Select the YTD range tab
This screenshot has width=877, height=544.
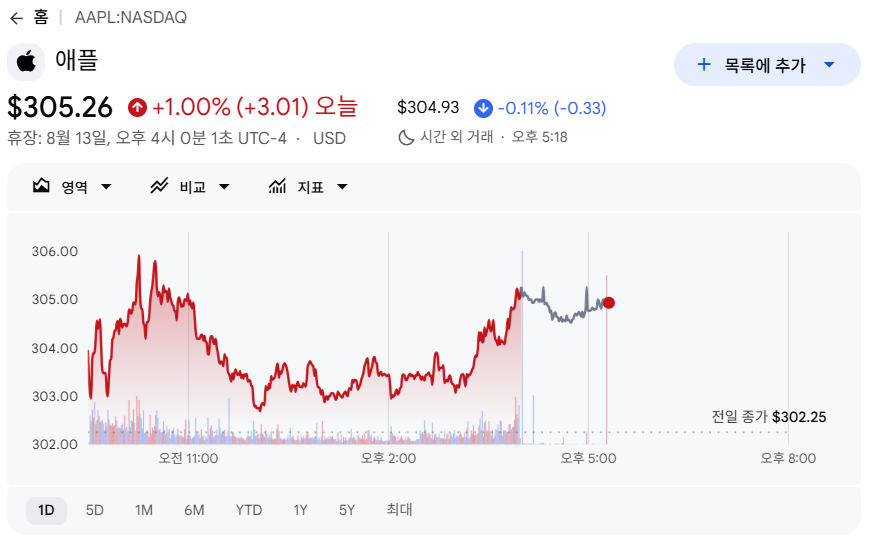pos(249,510)
